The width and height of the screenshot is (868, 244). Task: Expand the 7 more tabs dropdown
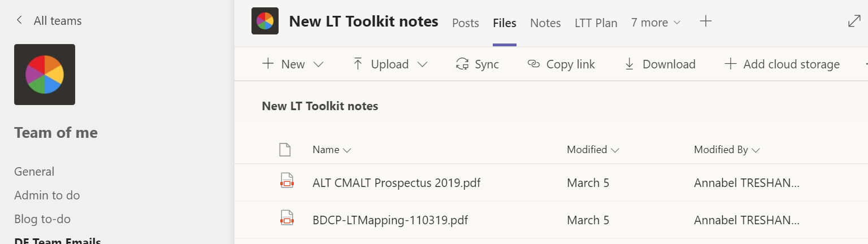[x=656, y=23]
